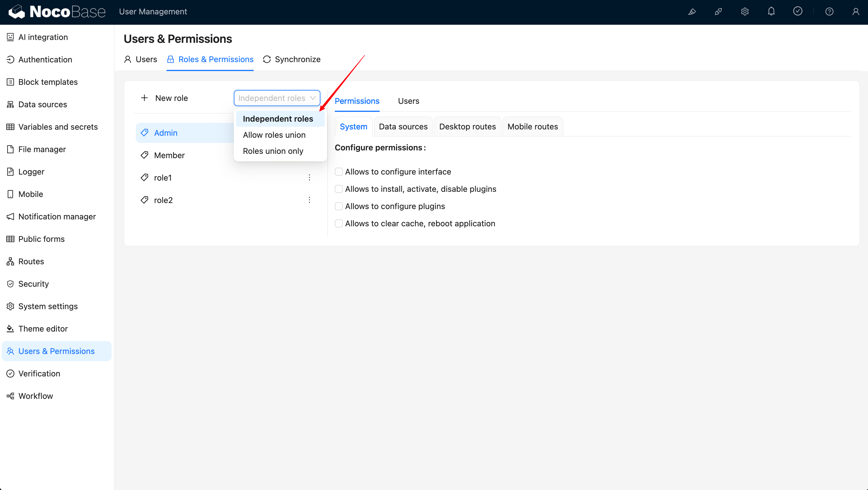
Task: Open the help question mark icon
Action: tap(829, 12)
